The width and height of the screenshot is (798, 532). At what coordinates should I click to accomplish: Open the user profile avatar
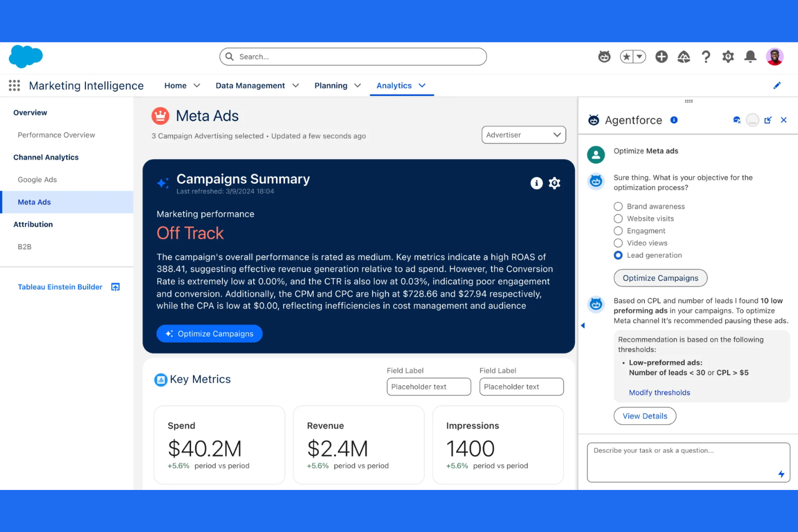pos(775,57)
